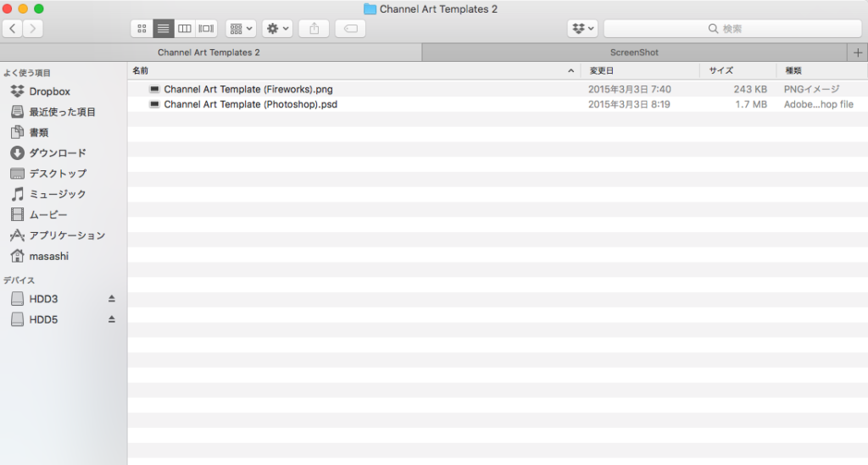Viewport: 868px width, 465px height.
Task: Eject the HDD3 drive
Action: [x=111, y=299]
